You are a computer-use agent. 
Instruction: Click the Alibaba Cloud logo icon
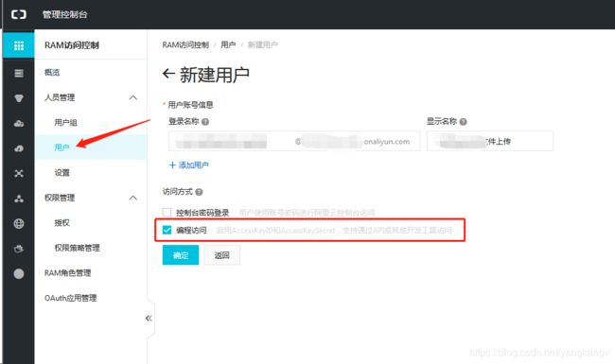(x=18, y=14)
